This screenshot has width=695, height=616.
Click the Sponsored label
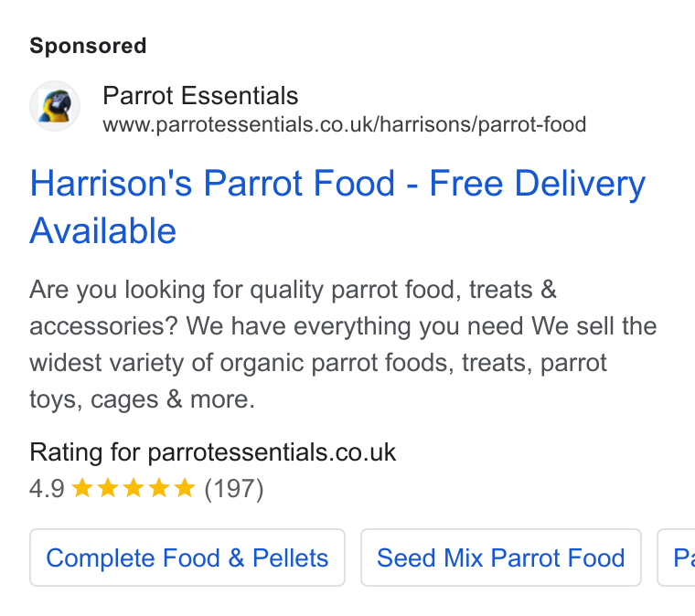click(88, 46)
